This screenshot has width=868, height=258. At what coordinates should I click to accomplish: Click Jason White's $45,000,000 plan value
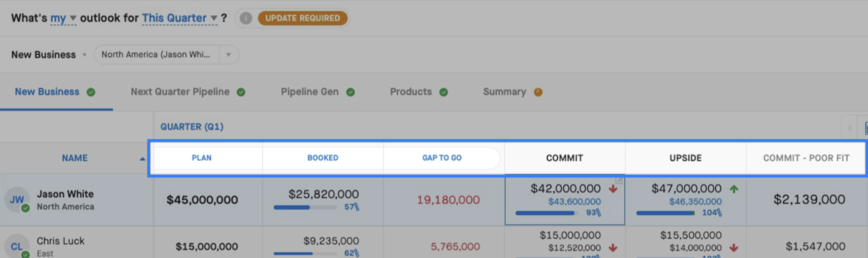click(x=202, y=200)
